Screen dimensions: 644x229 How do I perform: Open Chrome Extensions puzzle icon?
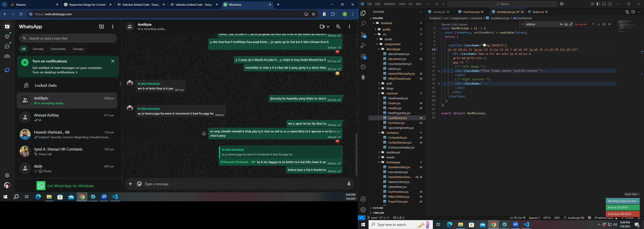[x=333, y=14]
